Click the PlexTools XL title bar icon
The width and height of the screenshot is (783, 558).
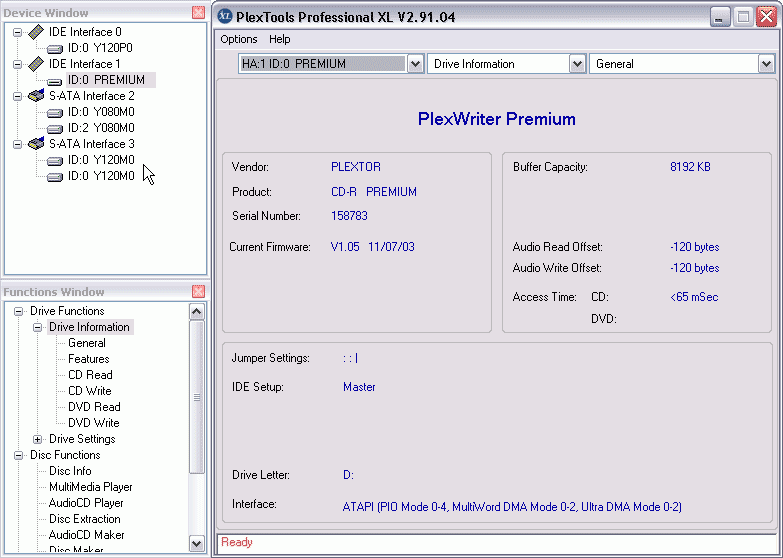[225, 16]
